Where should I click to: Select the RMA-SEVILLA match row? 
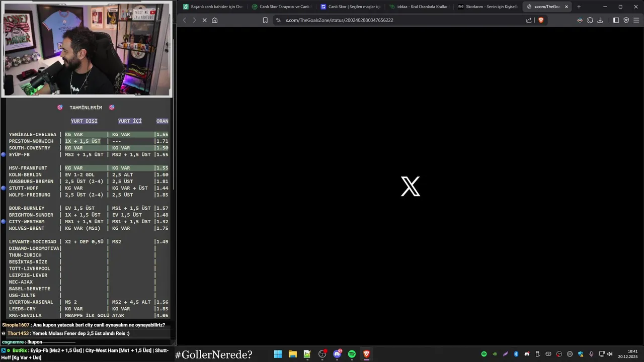[x=89, y=316]
